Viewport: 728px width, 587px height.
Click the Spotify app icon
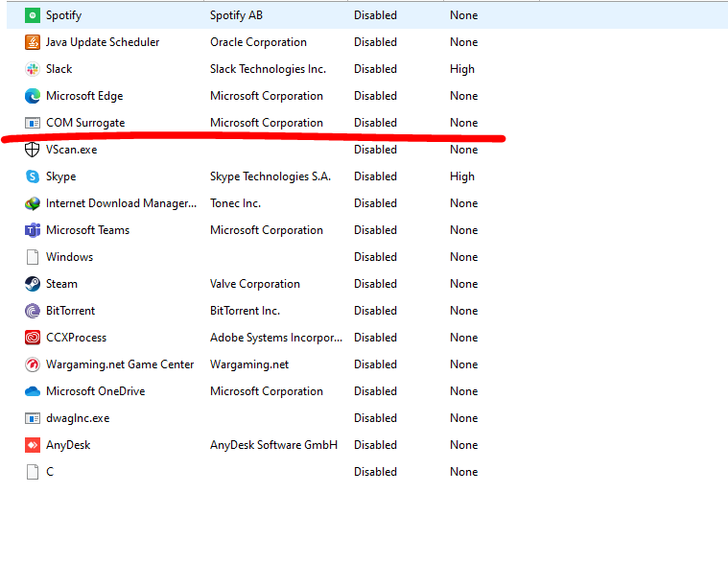[32, 15]
